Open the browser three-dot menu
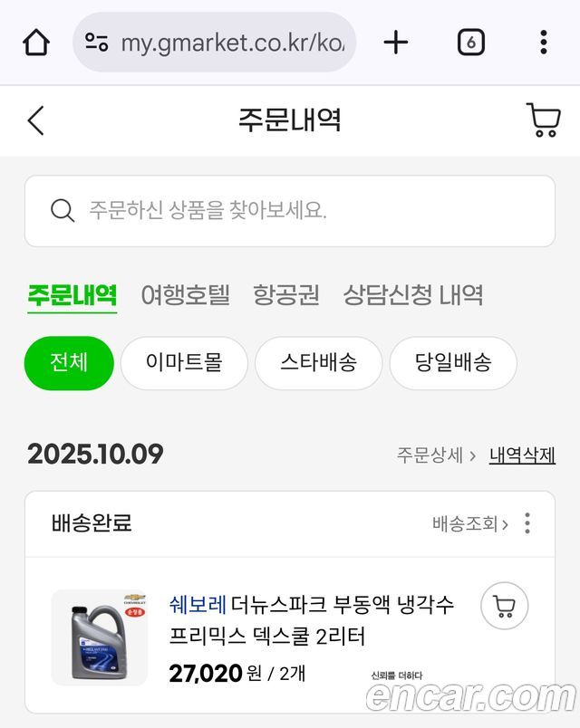This screenshot has width=580, height=728. [543, 43]
